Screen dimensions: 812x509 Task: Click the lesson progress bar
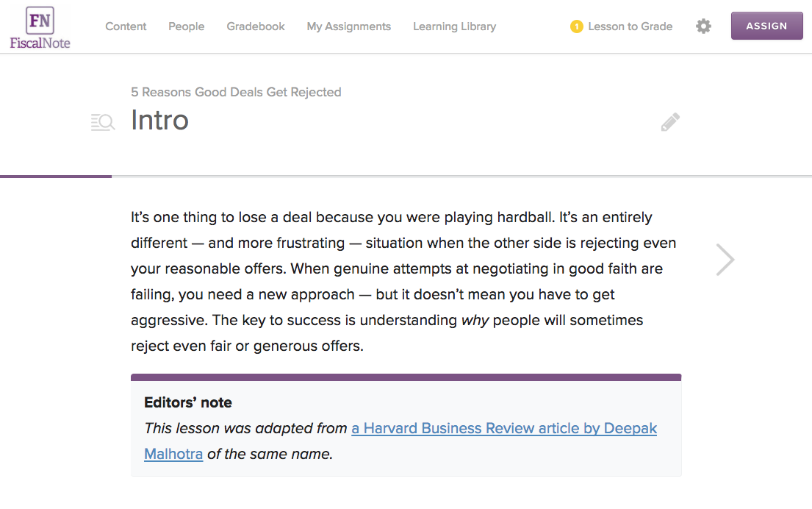point(406,177)
